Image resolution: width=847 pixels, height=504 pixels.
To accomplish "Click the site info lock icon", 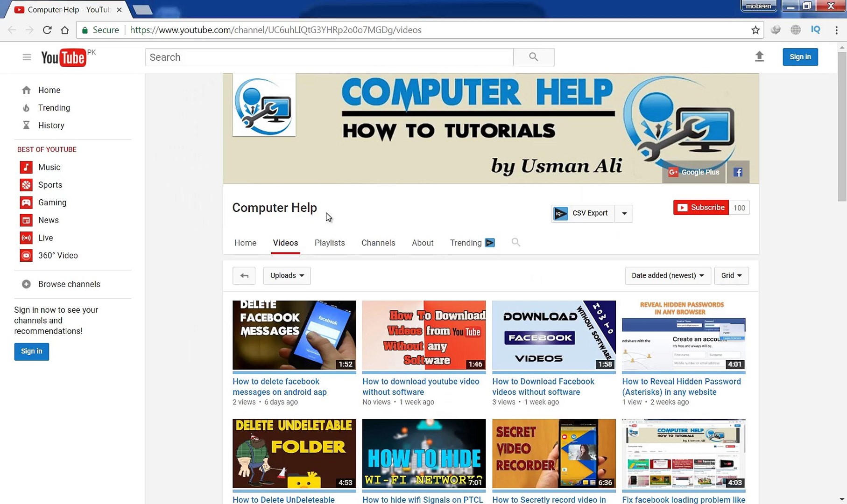I will (x=85, y=30).
